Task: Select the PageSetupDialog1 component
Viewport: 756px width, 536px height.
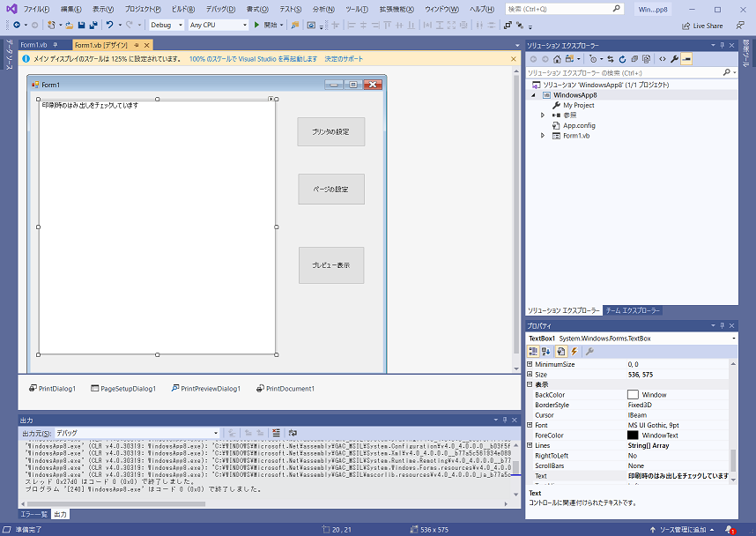Action: (x=123, y=389)
